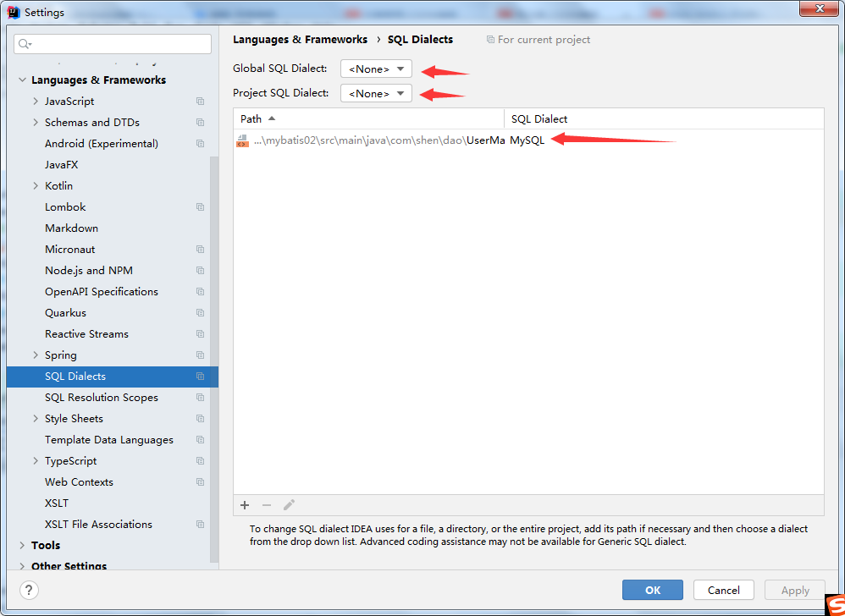Click project-level icon beside Lombok
Image resolution: width=845 pixels, height=616 pixels.
[x=201, y=207]
